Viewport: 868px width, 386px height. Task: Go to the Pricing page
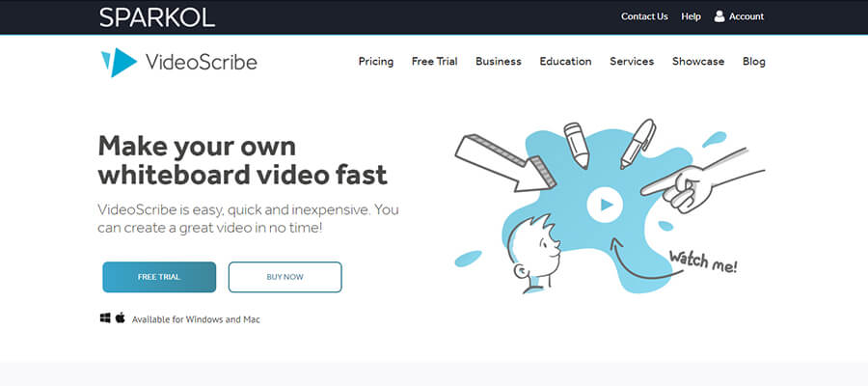pos(376,62)
